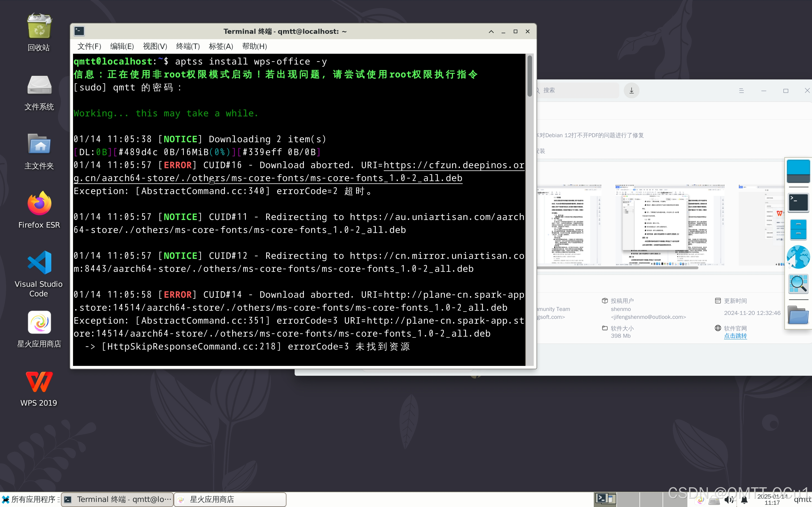The width and height of the screenshot is (812, 507).
Task: Roll up the terminal window with the arrow
Action: (x=491, y=32)
